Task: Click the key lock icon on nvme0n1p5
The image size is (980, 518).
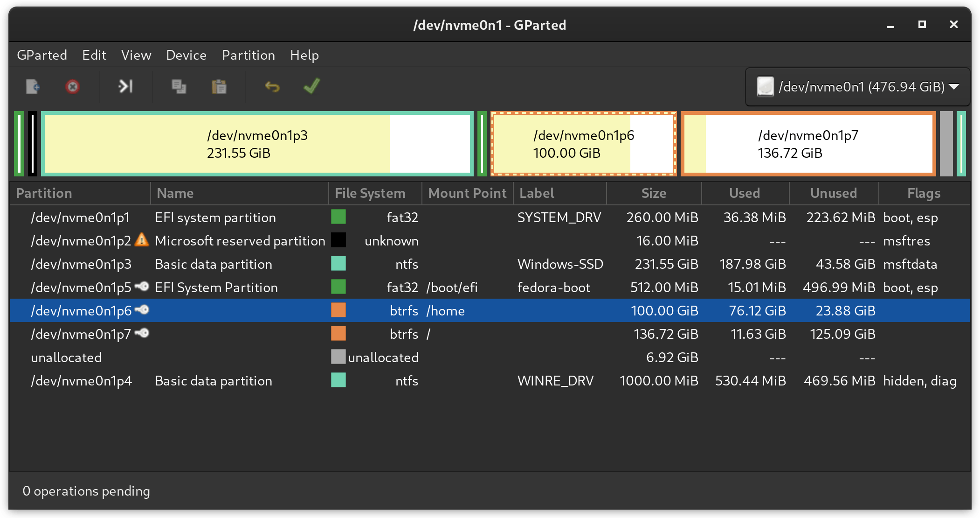Action: tap(142, 287)
